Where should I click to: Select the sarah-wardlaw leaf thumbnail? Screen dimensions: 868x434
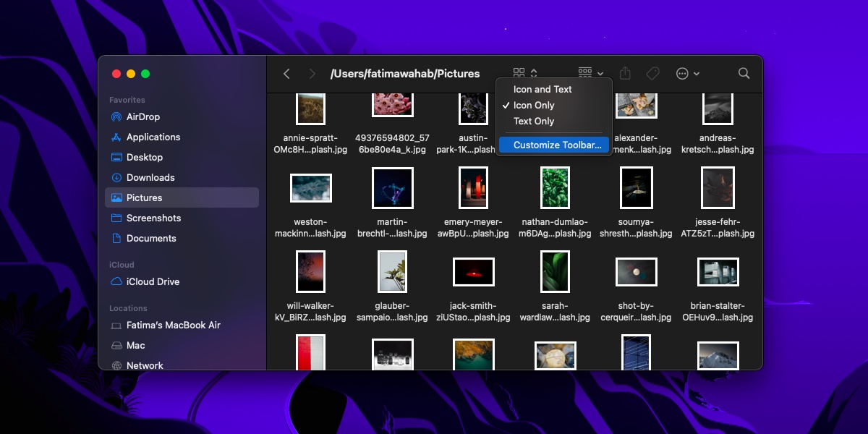(x=555, y=271)
